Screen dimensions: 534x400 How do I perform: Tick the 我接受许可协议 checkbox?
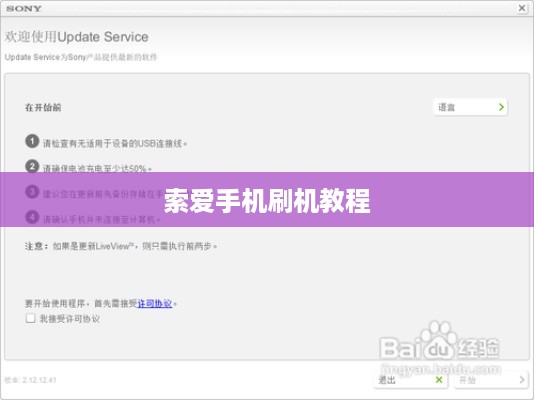[30, 318]
